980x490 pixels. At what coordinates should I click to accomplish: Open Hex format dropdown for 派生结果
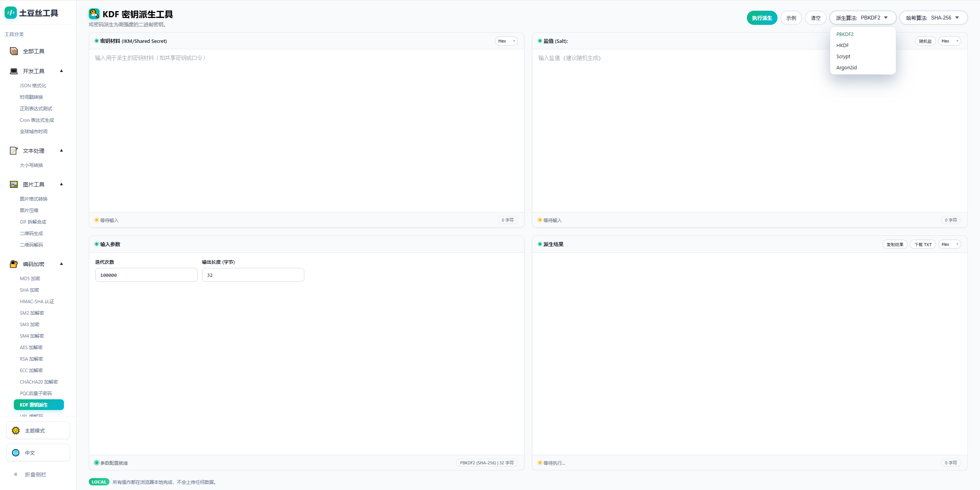click(x=949, y=244)
